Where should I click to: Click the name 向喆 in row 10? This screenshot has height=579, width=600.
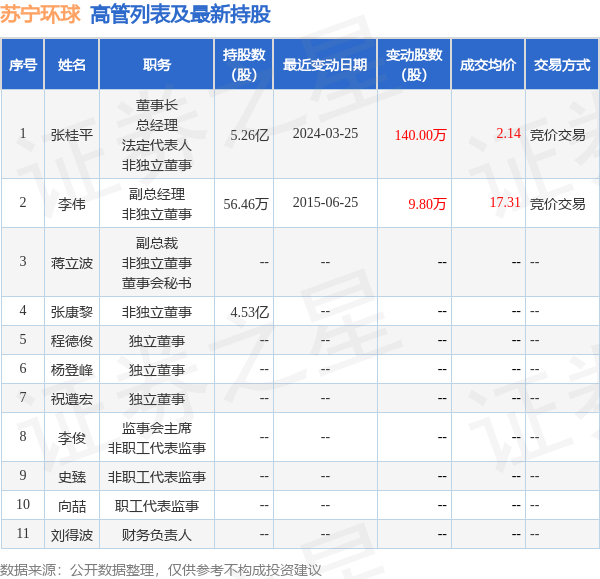(x=72, y=506)
